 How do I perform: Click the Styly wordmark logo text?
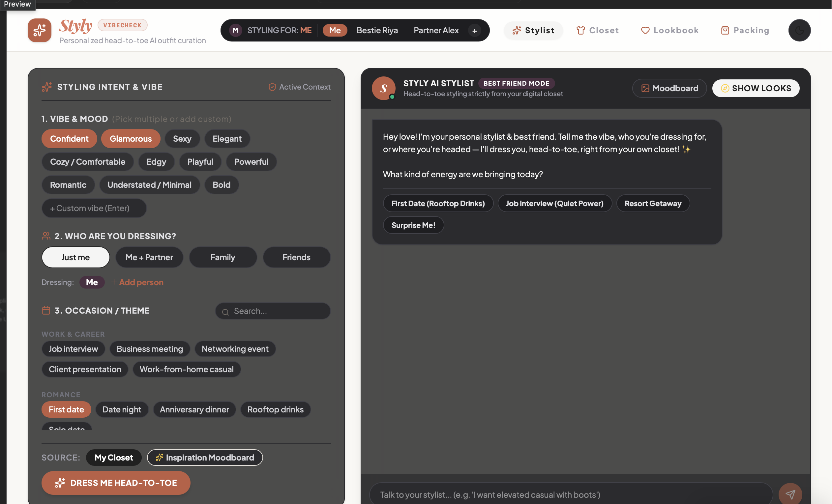point(76,26)
